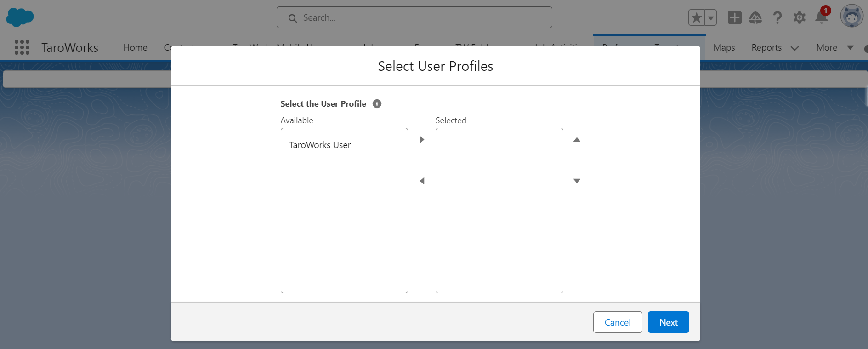Screen dimensions: 868x349
Task: Open the Help question mark icon
Action: (777, 18)
